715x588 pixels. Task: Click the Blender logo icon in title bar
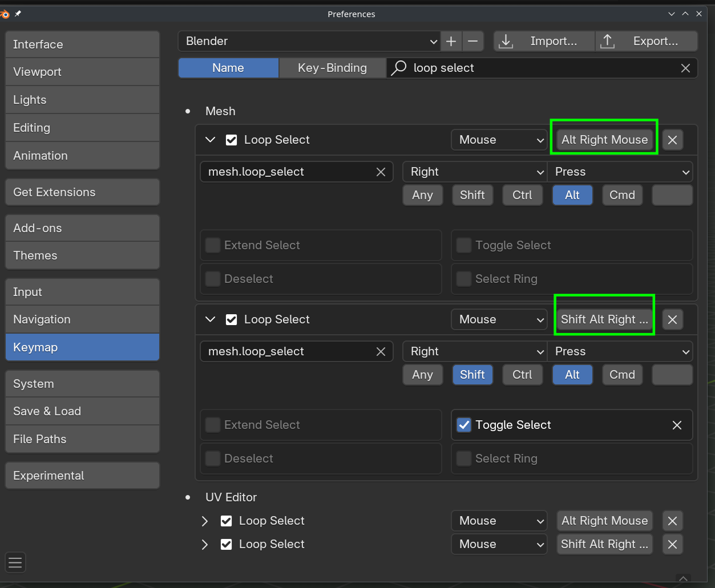pyautogui.click(x=5, y=14)
